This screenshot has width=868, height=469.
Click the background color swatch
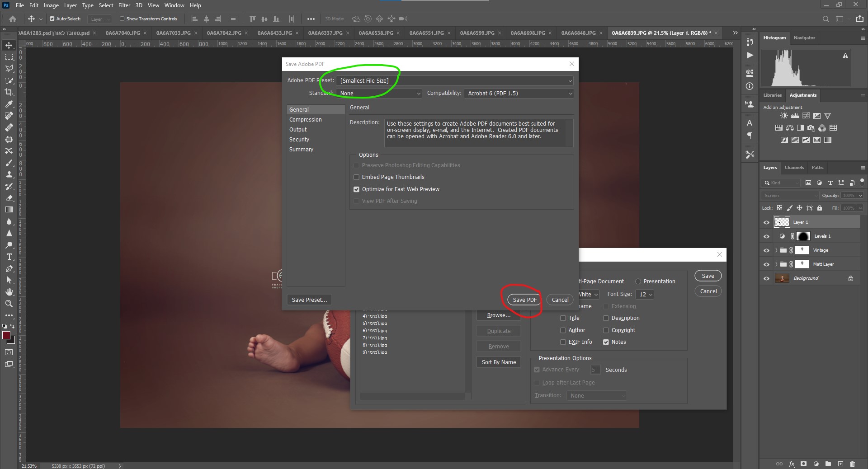[12, 341]
